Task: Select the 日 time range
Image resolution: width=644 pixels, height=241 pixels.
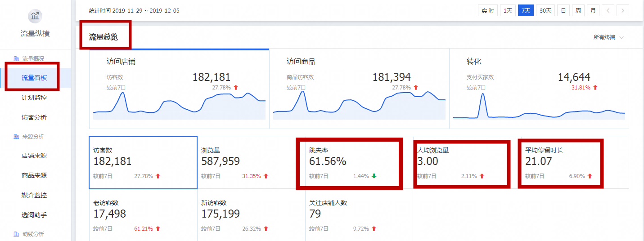Action: 563,10
